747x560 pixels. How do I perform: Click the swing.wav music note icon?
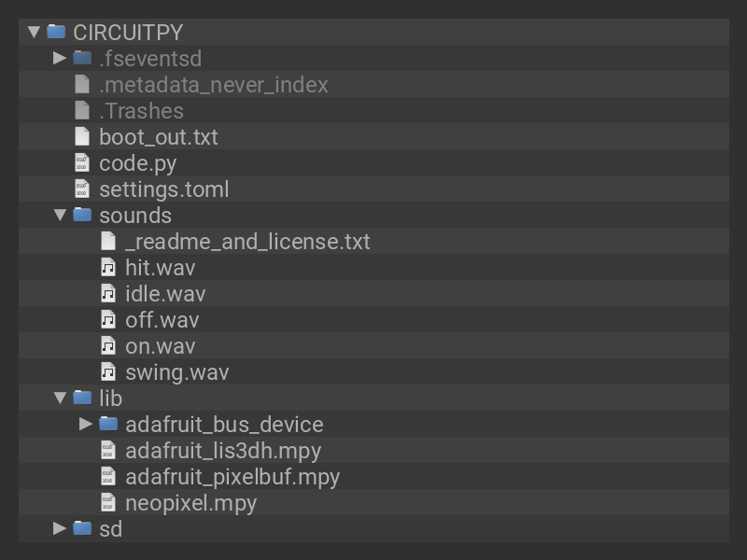(x=108, y=371)
